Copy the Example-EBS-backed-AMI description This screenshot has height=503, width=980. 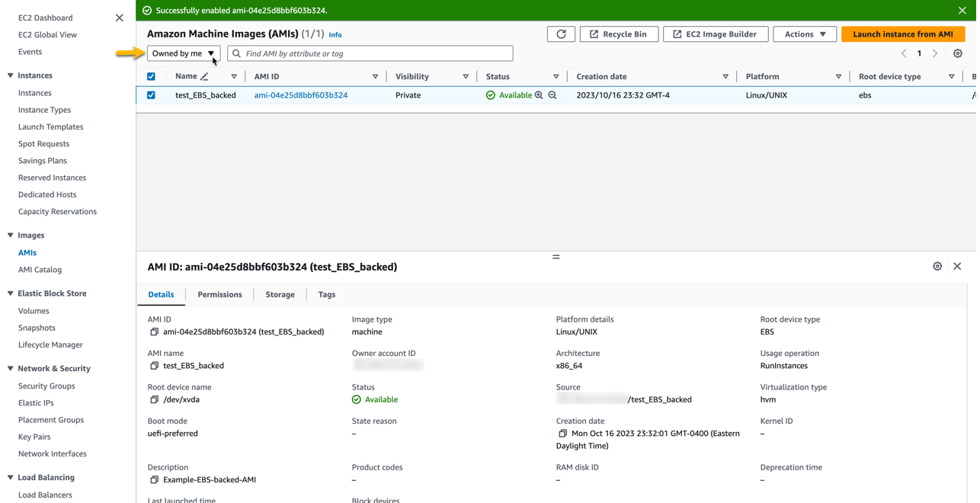155,479
